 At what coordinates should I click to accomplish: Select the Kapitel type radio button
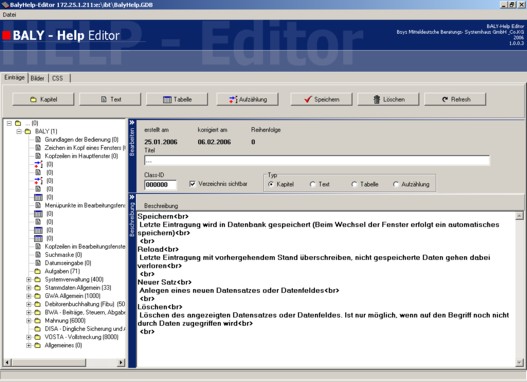[271, 184]
